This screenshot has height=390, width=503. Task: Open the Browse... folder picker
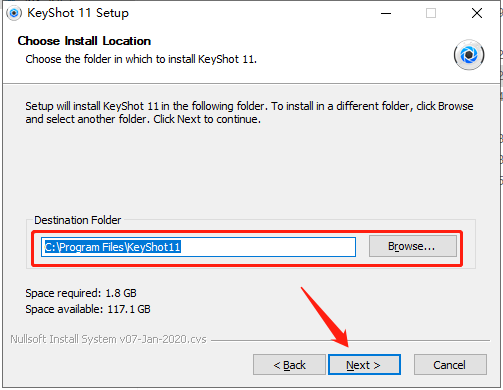(413, 246)
